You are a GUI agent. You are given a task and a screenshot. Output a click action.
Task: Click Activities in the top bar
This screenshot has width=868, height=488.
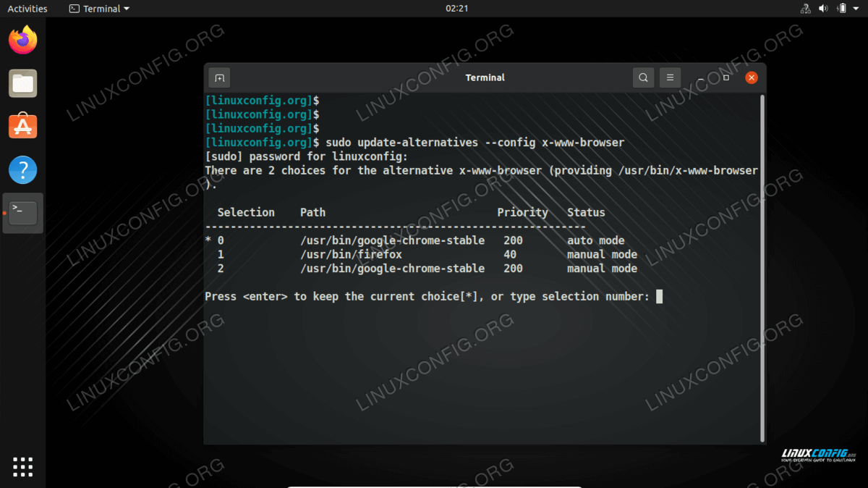point(27,9)
